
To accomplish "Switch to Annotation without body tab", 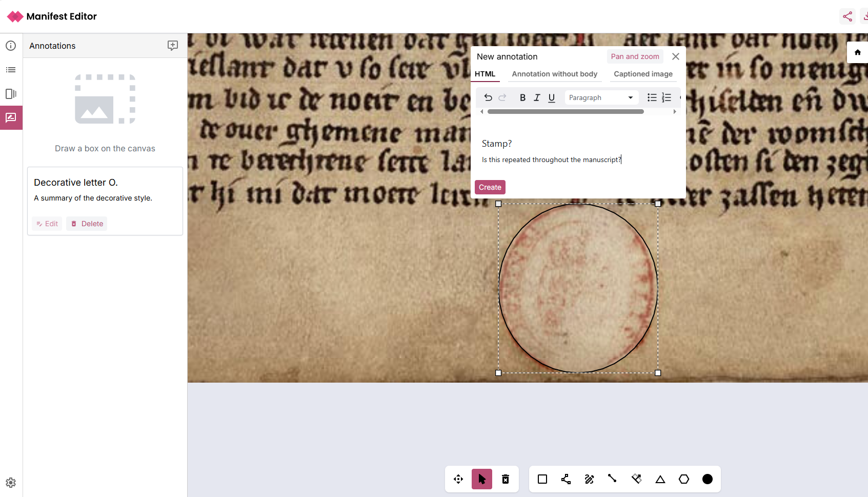I will pos(554,74).
